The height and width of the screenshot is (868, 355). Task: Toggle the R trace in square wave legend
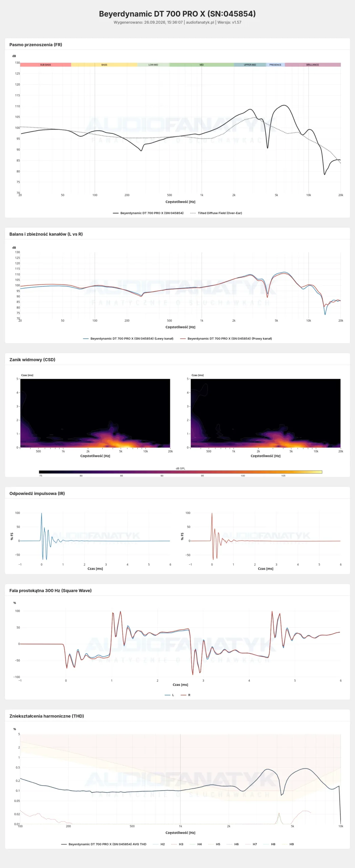tap(186, 695)
